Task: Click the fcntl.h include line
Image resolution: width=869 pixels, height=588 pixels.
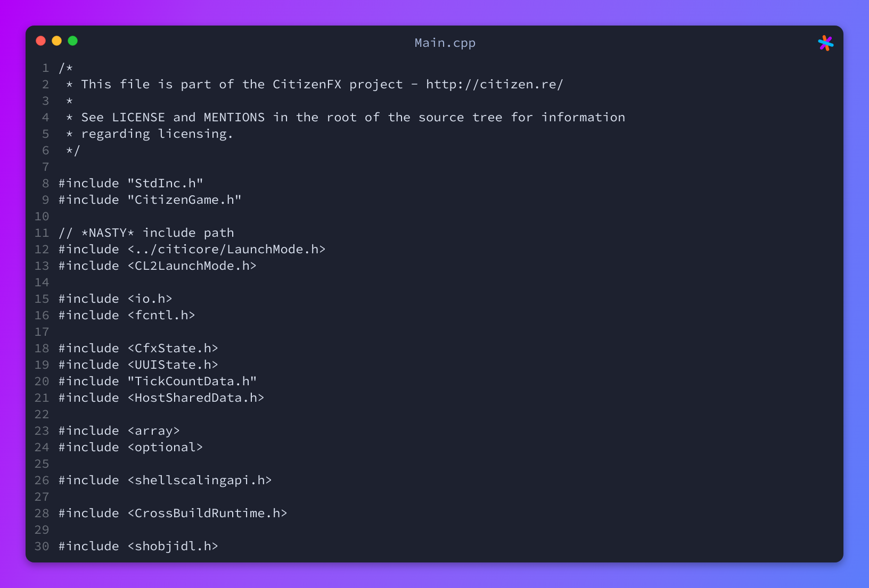Action: pyautogui.click(x=127, y=315)
